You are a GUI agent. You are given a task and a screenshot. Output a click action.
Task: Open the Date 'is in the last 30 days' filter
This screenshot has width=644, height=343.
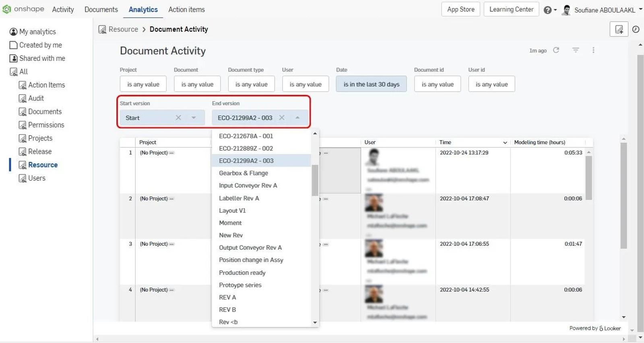point(371,84)
